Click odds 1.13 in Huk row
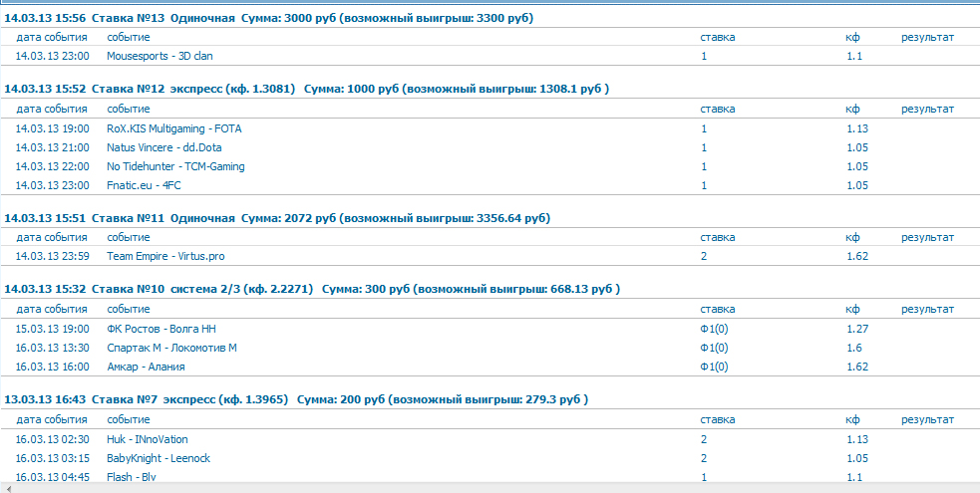980x493 pixels. 856,439
